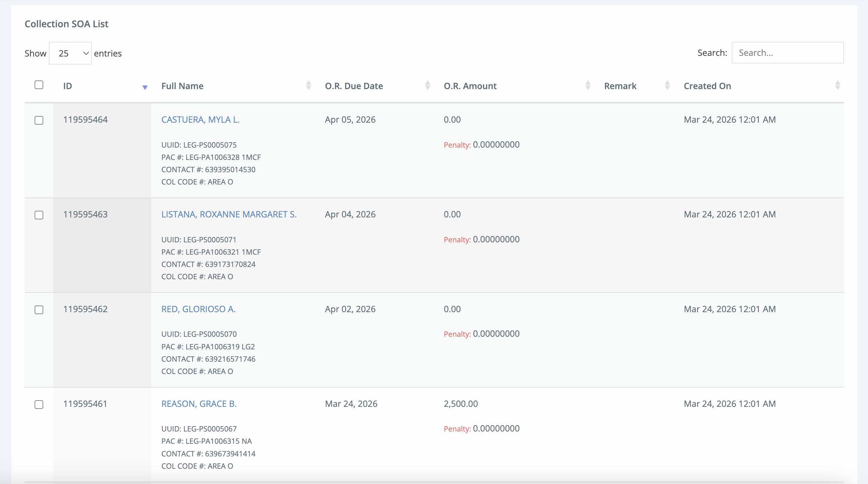Sort by the Full Name header
Screen dimensions: 868x484
tap(182, 86)
